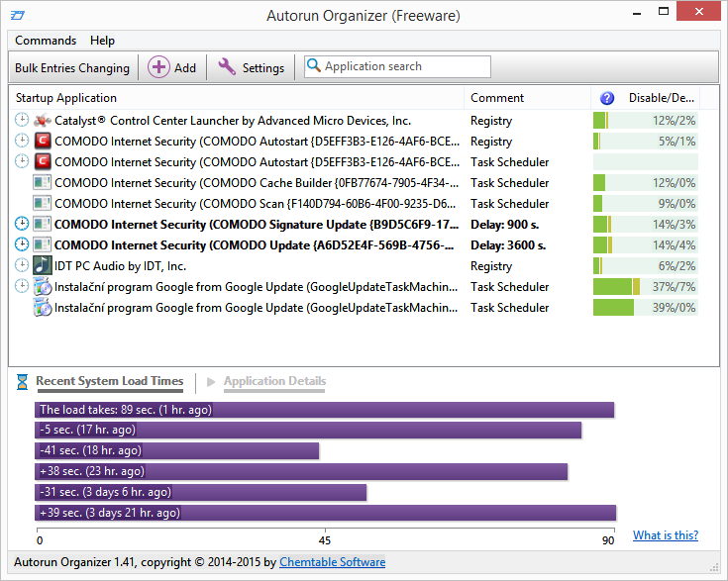The image size is (728, 581).
Task: Select the '-41 sec. (18 hr. ago)' load bar
Action: click(177, 450)
